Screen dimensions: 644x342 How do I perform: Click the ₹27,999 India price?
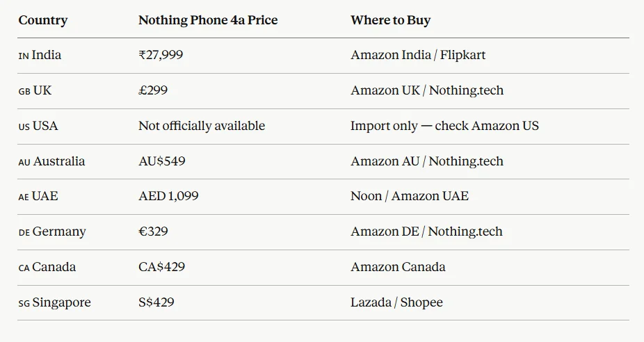161,55
